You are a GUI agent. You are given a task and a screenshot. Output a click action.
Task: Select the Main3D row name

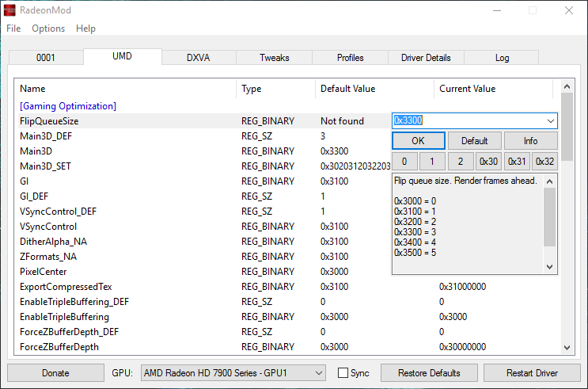(x=36, y=151)
